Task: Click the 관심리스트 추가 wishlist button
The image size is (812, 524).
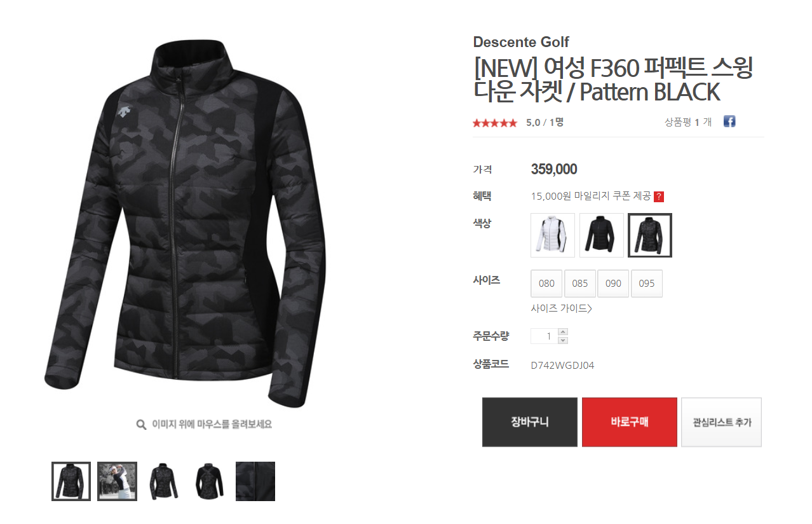Action: pos(721,422)
